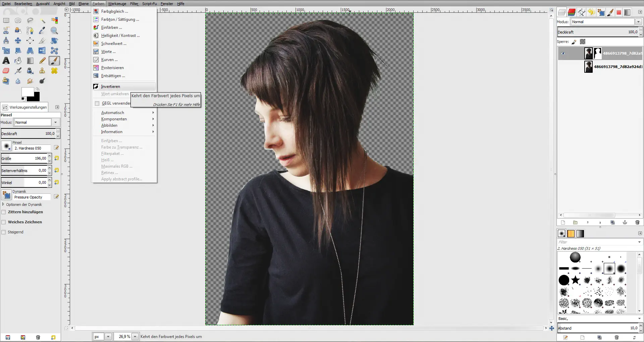This screenshot has height=342, width=644.
Task: Select the rectangle select tool
Action: click(x=6, y=20)
